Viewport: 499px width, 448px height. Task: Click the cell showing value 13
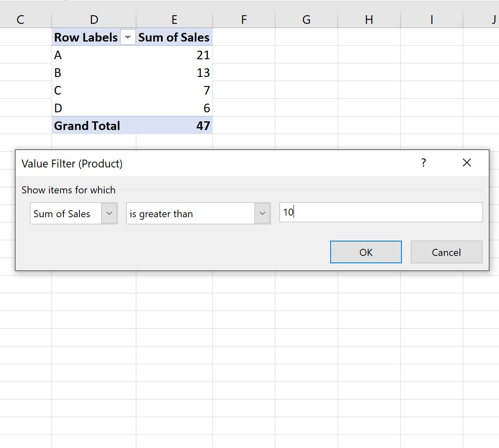pyautogui.click(x=174, y=72)
